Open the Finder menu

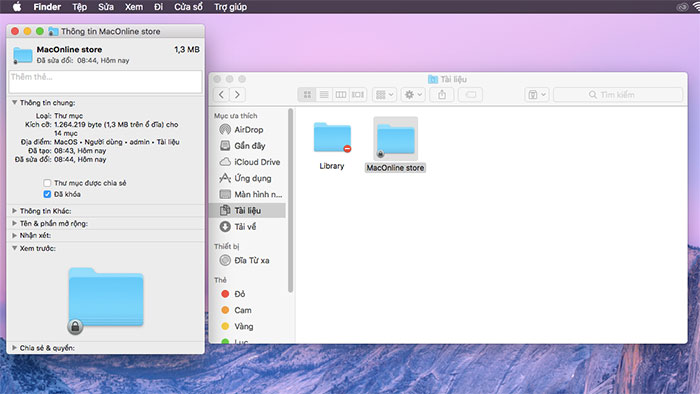pos(47,7)
